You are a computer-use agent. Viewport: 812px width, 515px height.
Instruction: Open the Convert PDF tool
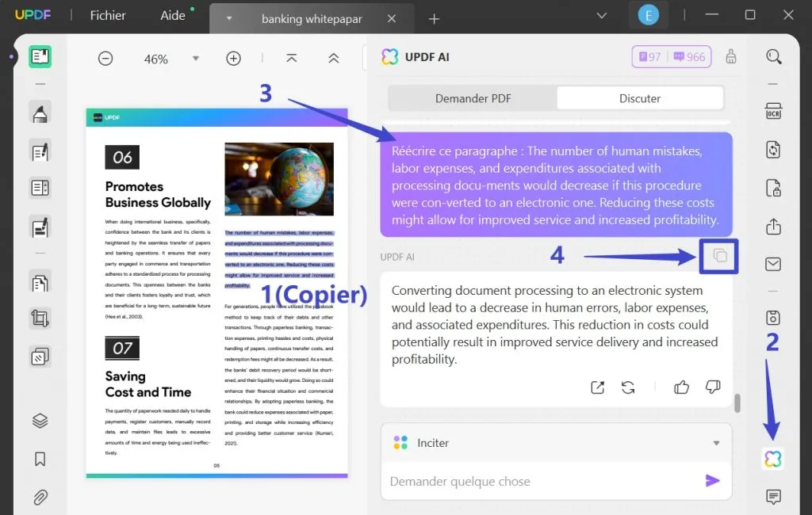pos(773,150)
